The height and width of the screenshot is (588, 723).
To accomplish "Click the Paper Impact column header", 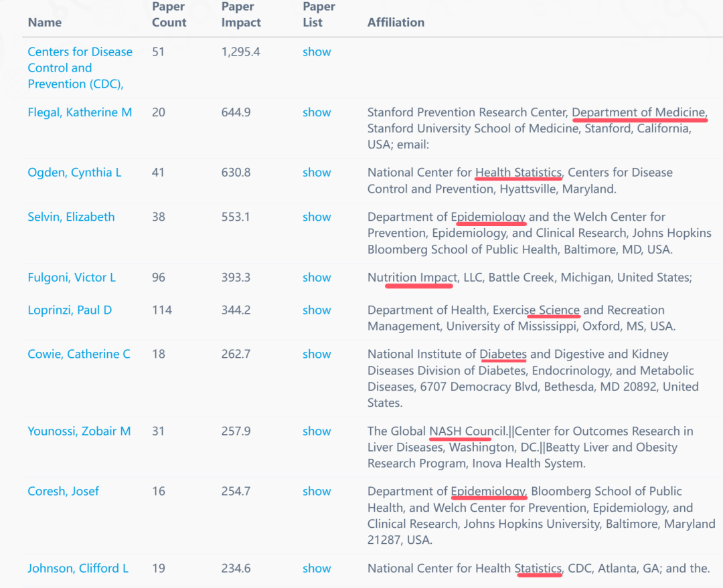I will (241, 15).
